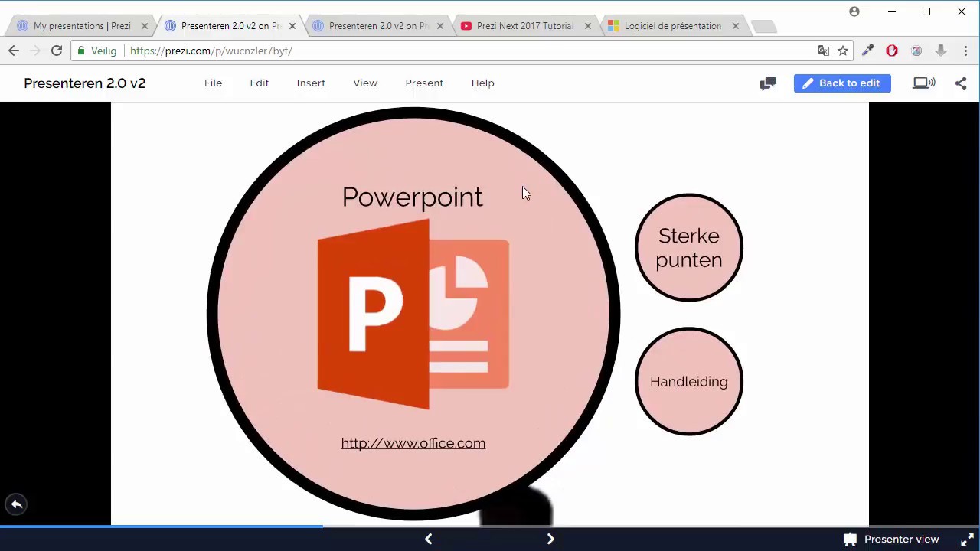980x551 pixels.
Task: Open Chrome menu with three dots
Action: [965, 51]
